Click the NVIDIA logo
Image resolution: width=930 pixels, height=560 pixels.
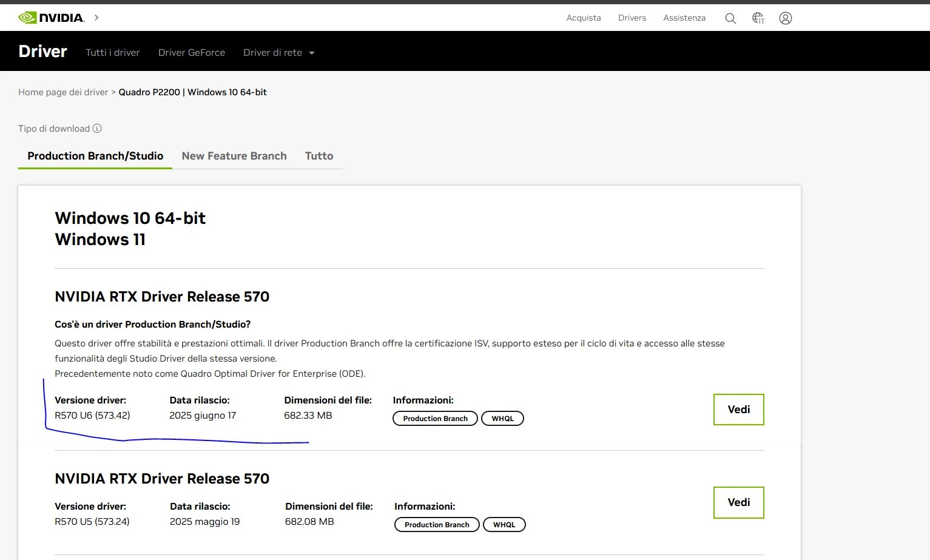tap(52, 18)
